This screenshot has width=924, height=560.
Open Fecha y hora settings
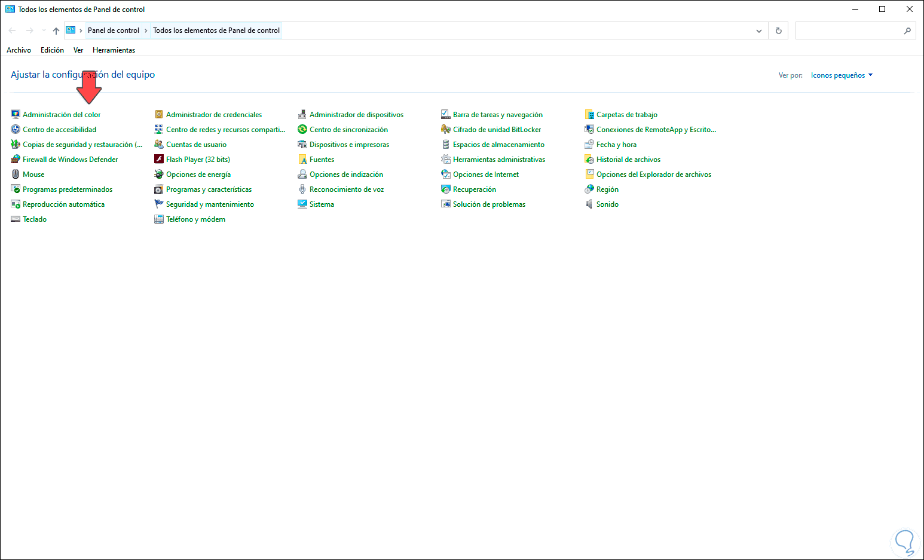(x=616, y=144)
